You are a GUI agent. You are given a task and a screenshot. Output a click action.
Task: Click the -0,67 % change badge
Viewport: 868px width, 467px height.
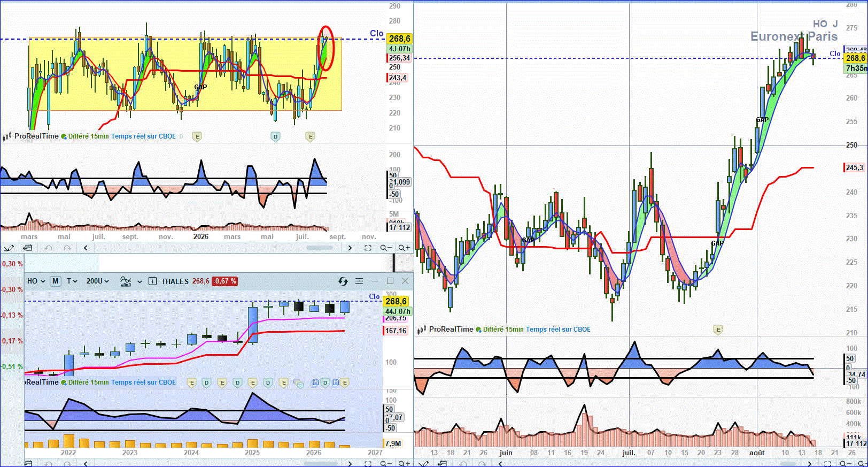coord(224,281)
